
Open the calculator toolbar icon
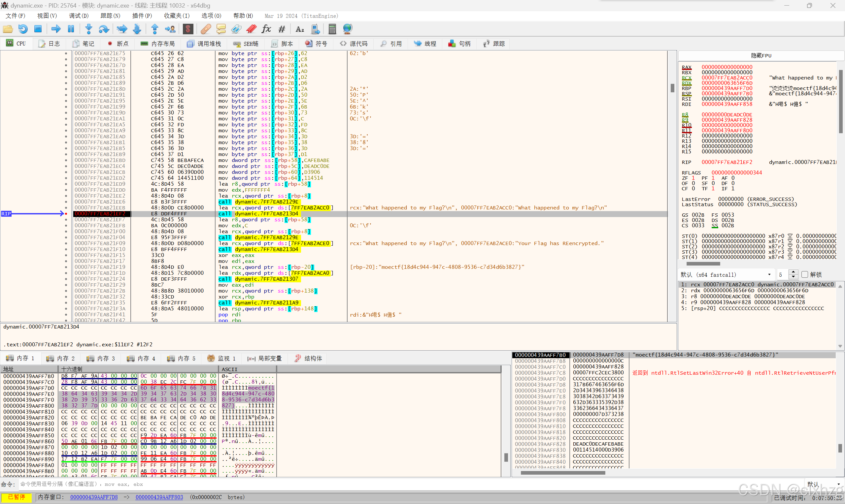332,29
